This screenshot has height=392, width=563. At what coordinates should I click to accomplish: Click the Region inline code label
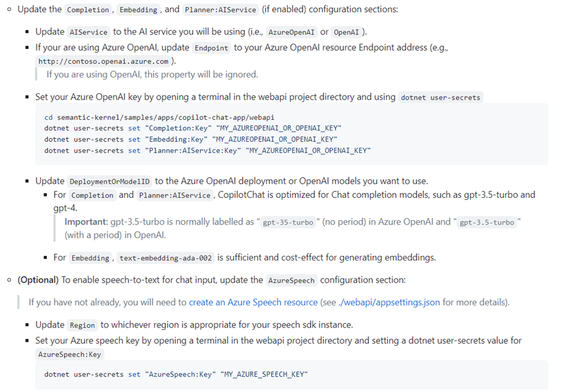(x=83, y=325)
